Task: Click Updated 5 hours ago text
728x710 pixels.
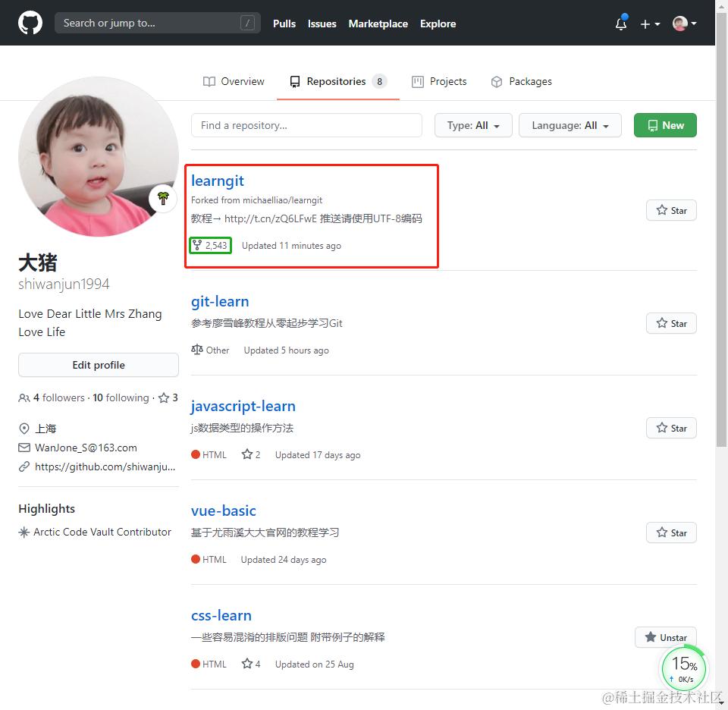Action: [x=287, y=350]
